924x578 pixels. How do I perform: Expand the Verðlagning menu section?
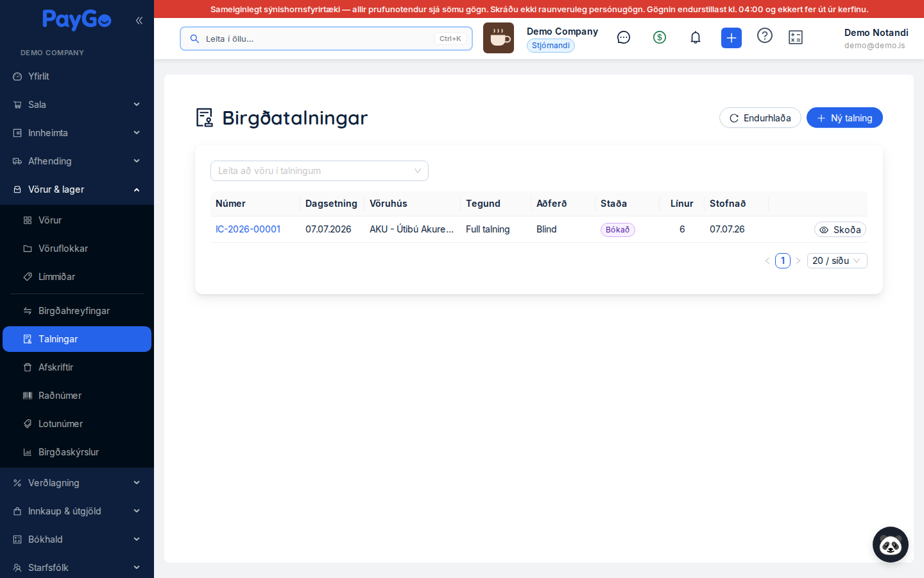[x=77, y=483]
